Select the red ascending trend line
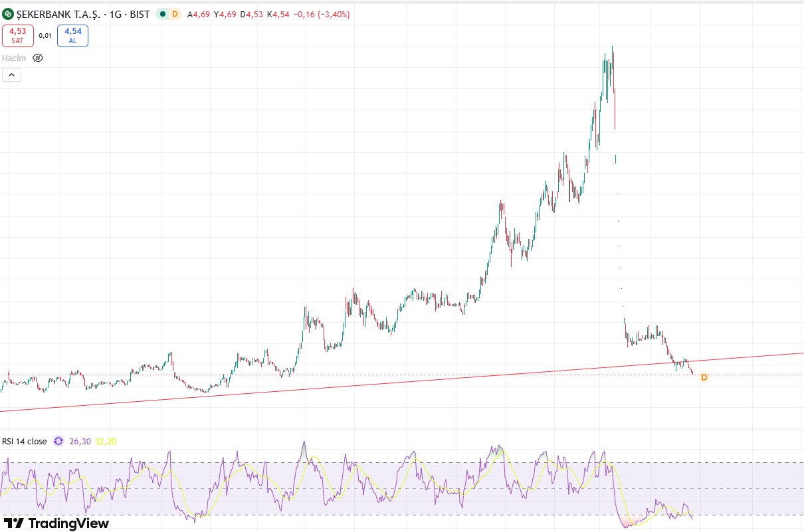804x532 pixels. pos(402,382)
